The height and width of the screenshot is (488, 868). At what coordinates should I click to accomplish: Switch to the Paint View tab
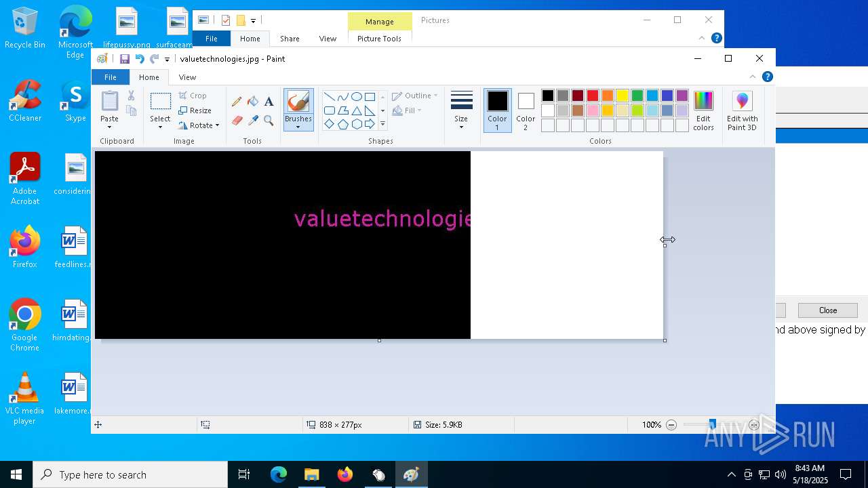pyautogui.click(x=187, y=77)
